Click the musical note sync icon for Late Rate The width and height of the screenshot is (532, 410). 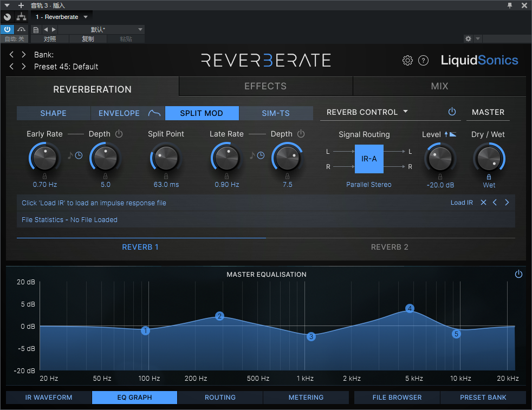point(252,155)
